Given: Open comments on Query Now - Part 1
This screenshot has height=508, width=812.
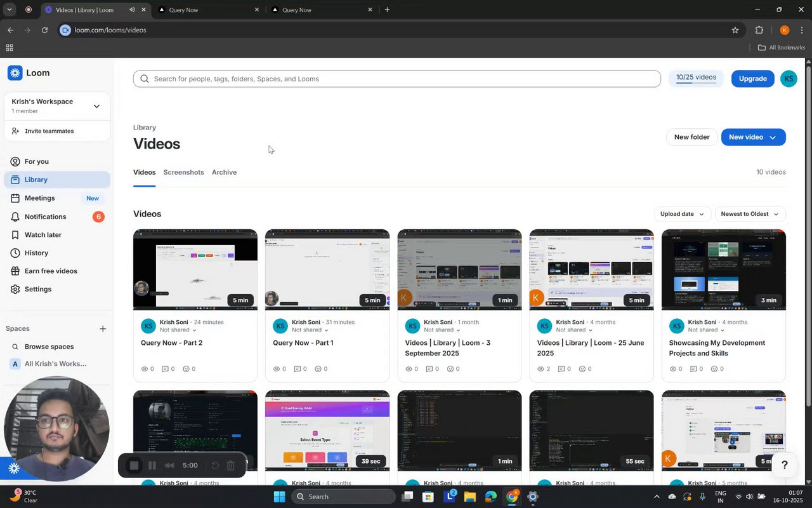Looking at the screenshot, I should 298,369.
